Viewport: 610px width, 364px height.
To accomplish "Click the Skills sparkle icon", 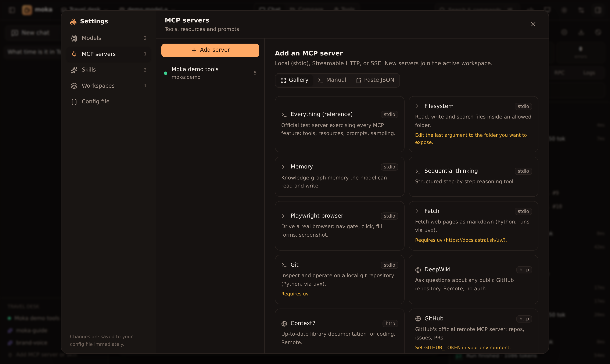I will 74,70.
